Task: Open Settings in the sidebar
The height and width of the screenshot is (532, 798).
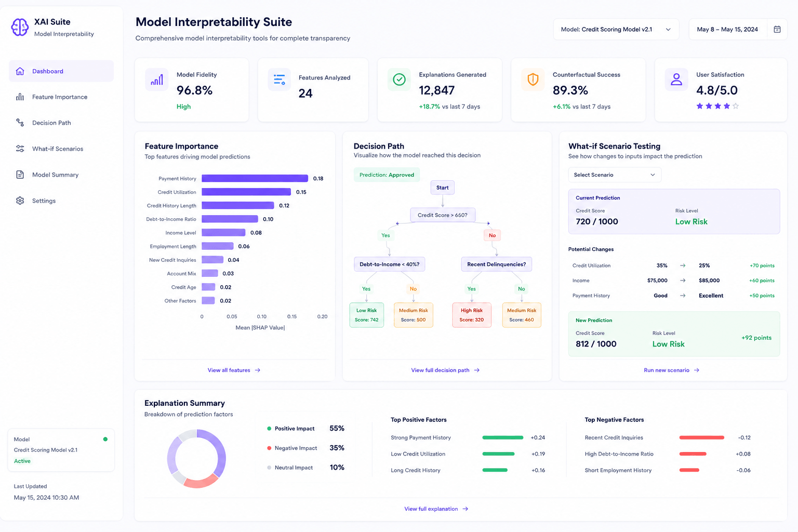Action: (61, 201)
